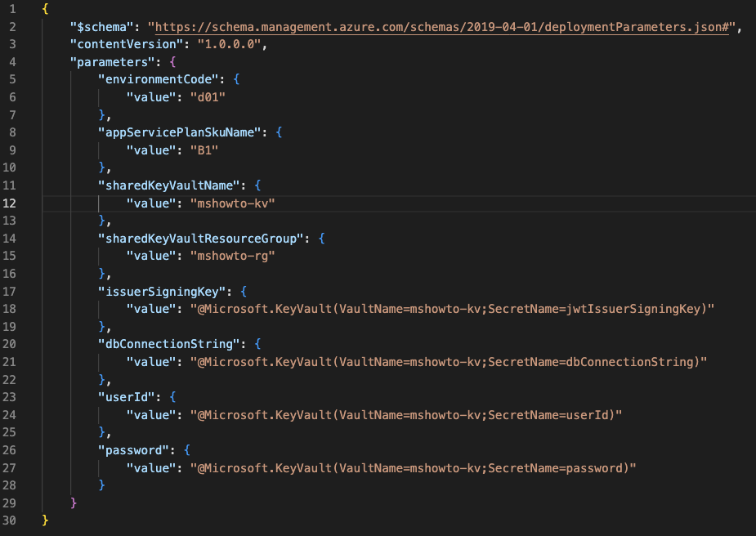Click line number 5 in the gutter

click(x=12, y=79)
